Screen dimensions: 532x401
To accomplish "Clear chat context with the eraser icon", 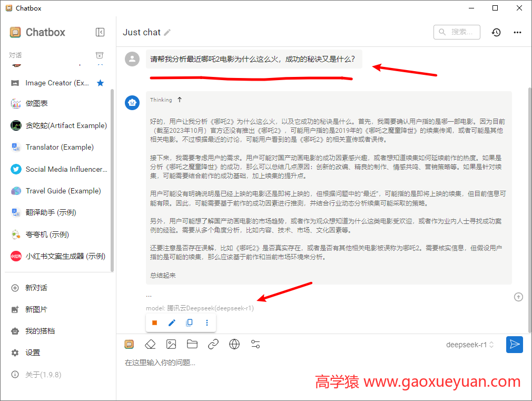I will 150,344.
